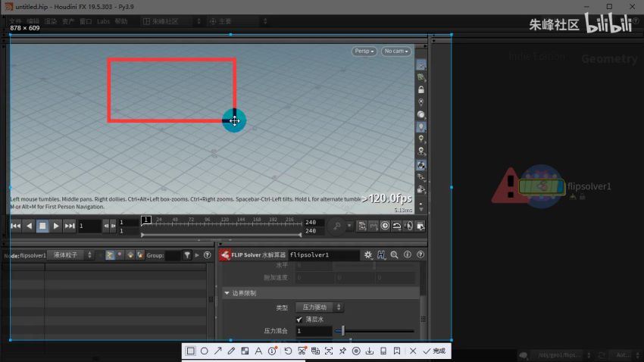Click timeline range slider bar
The height and width of the screenshot is (362, 644).
(x=221, y=235)
